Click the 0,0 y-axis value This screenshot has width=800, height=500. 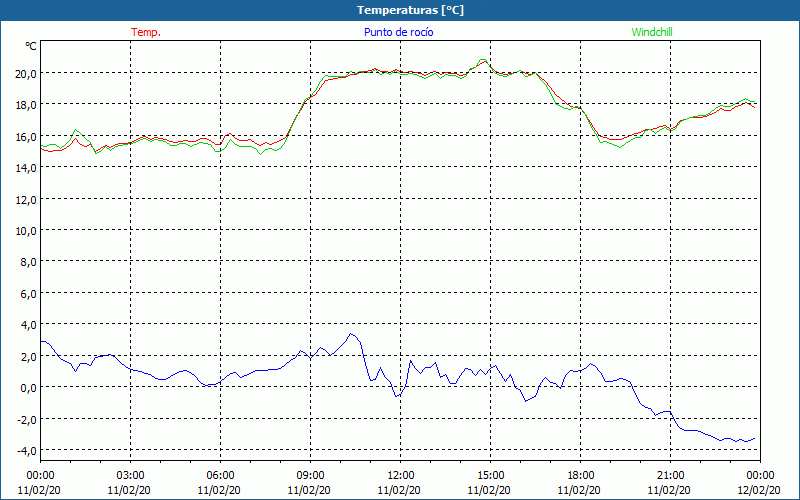point(29,388)
